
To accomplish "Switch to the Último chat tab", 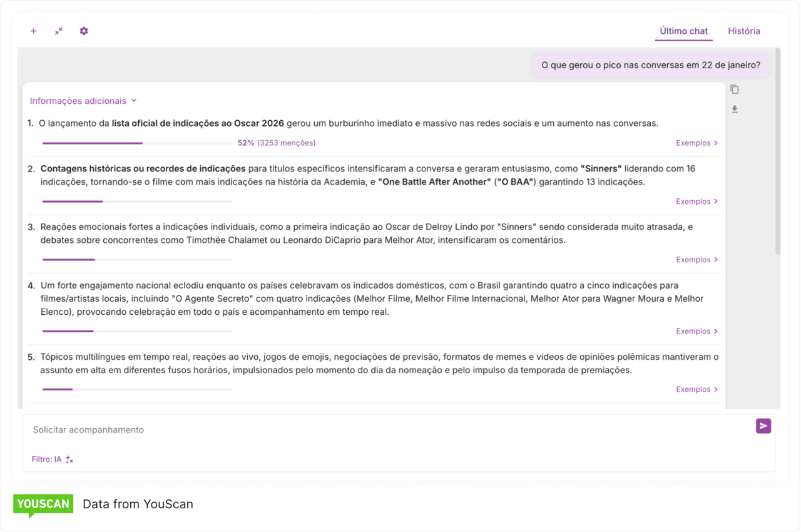I will [683, 31].
